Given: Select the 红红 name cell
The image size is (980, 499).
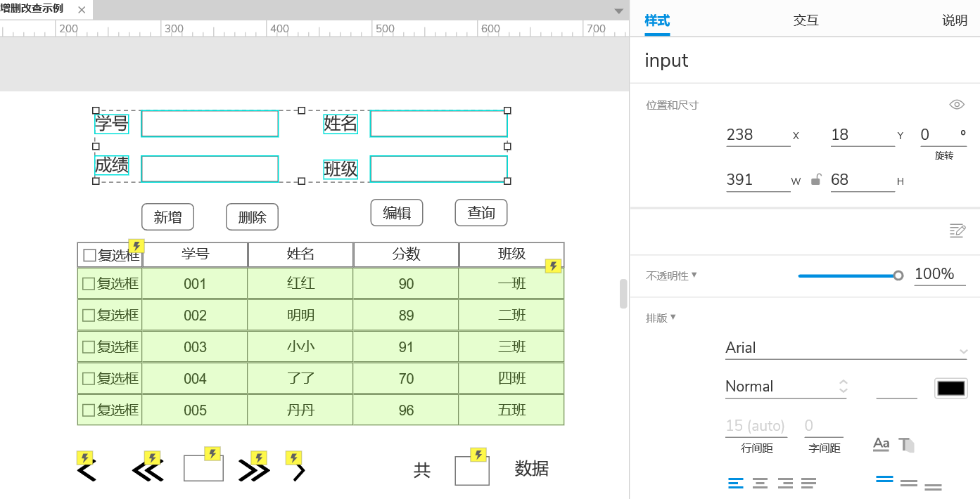Looking at the screenshot, I should click(x=300, y=283).
